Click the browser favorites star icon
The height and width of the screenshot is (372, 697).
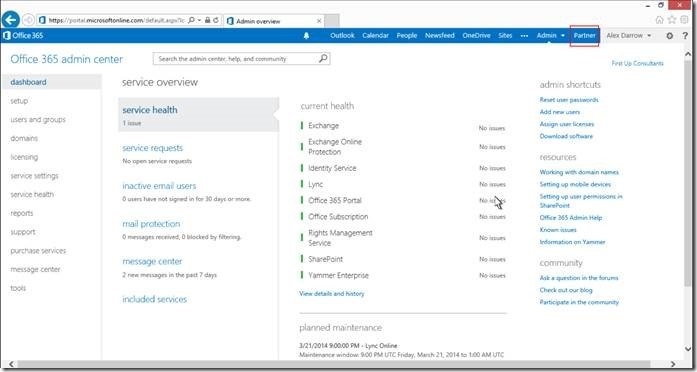click(x=672, y=20)
